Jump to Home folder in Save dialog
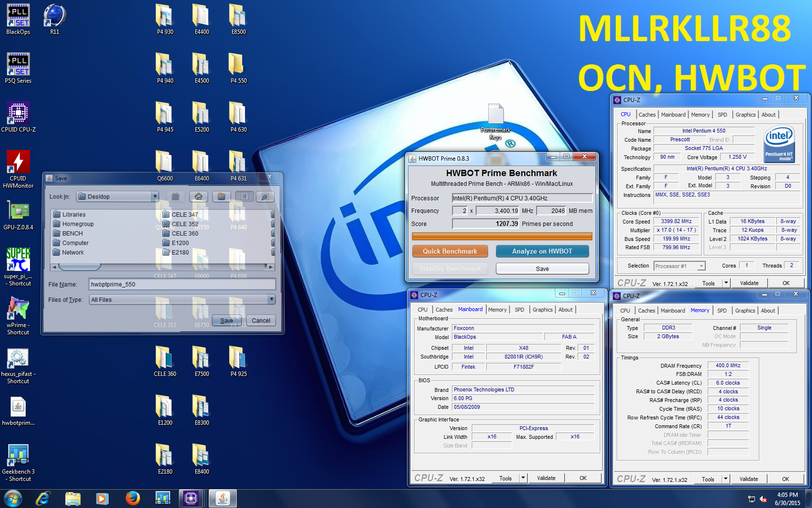The width and height of the screenshot is (812, 508). (x=199, y=196)
